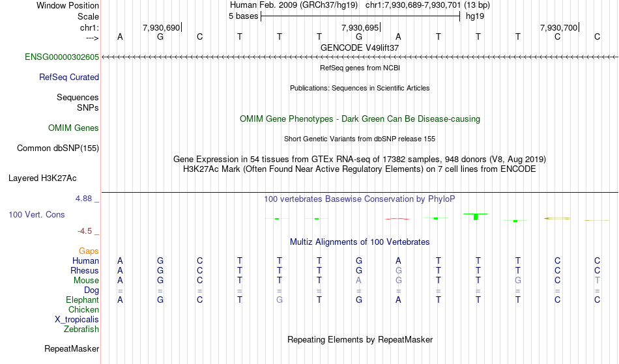Screen dimensions: 619x364
Task: Open the RefSeq Curated track label
Action: [68, 77]
